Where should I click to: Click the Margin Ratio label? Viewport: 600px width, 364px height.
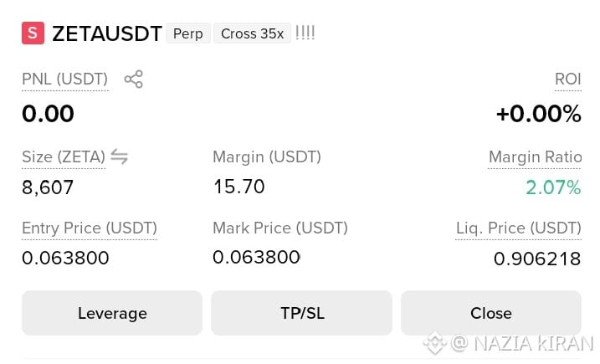535,157
